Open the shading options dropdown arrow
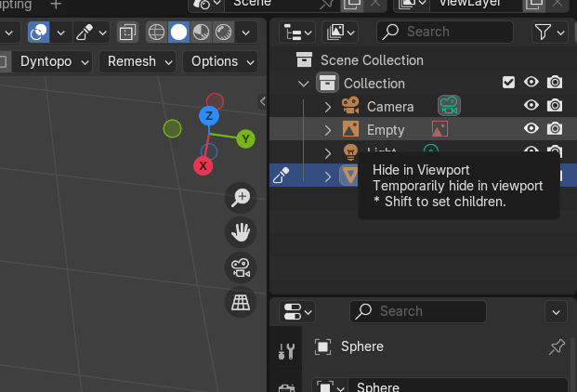 coord(246,33)
